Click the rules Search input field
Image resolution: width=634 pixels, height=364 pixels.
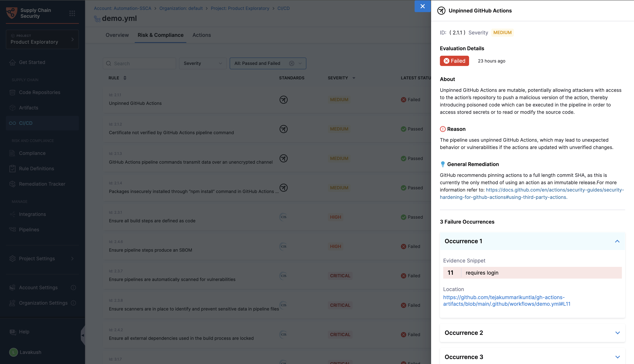(x=143, y=63)
